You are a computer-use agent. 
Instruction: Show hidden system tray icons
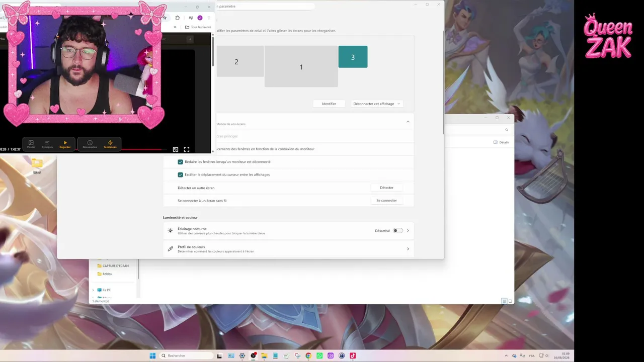pyautogui.click(x=507, y=356)
